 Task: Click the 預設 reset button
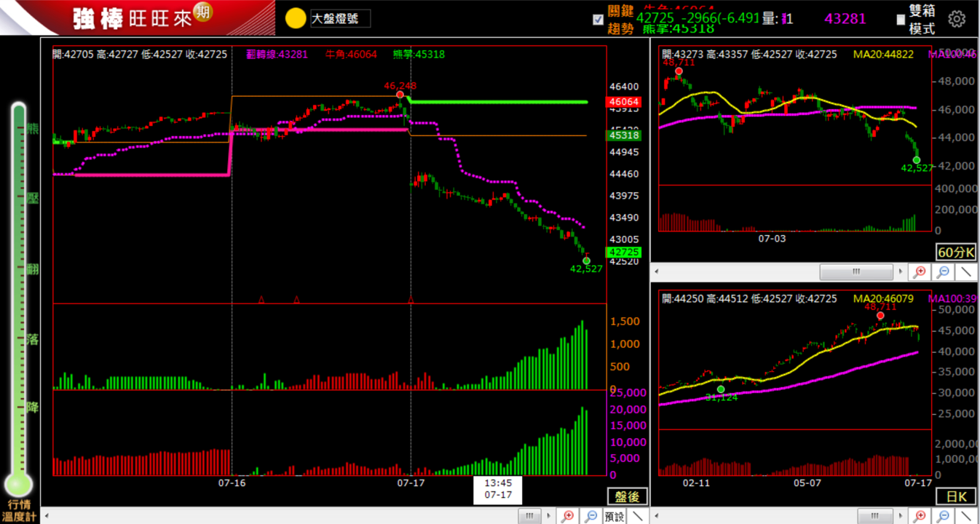pyautogui.click(x=615, y=516)
